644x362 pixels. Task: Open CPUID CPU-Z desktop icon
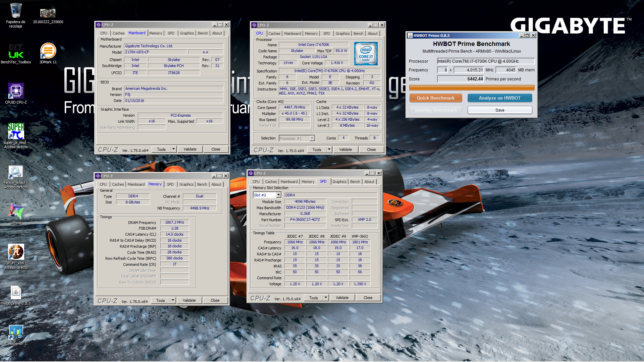point(16,94)
